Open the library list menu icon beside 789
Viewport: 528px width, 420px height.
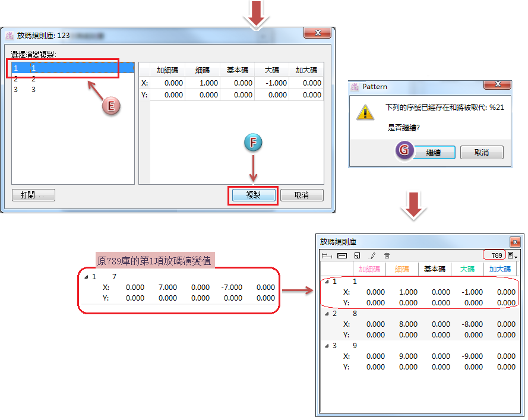tap(513, 255)
